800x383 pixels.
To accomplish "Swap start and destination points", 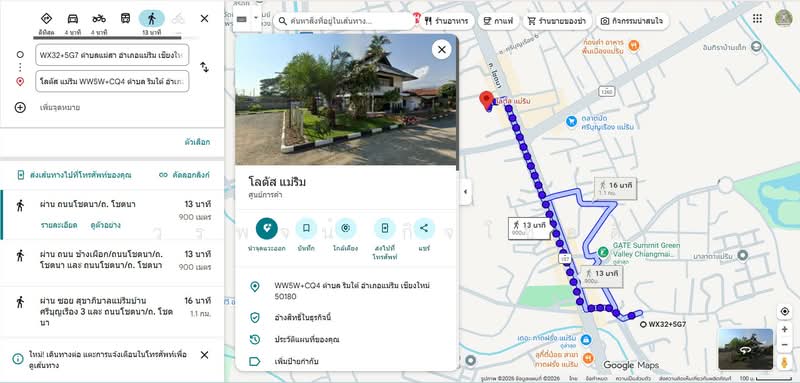I will point(204,67).
